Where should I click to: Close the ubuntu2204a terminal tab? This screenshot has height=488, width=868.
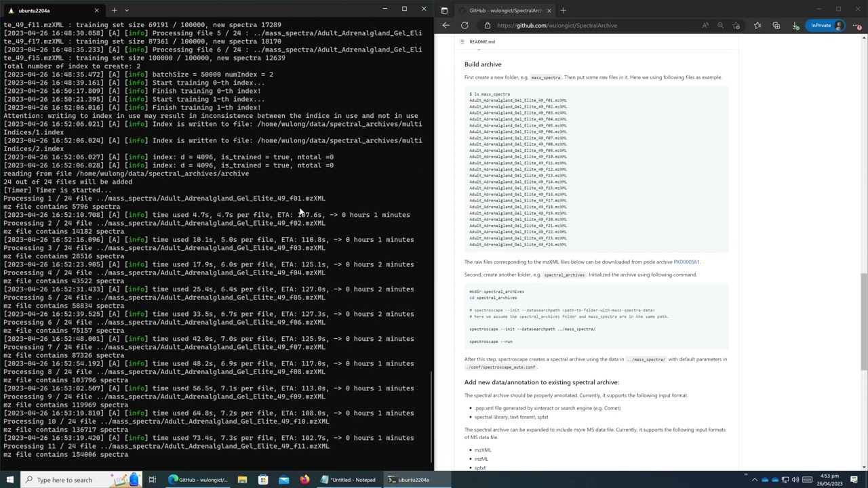tap(96, 10)
